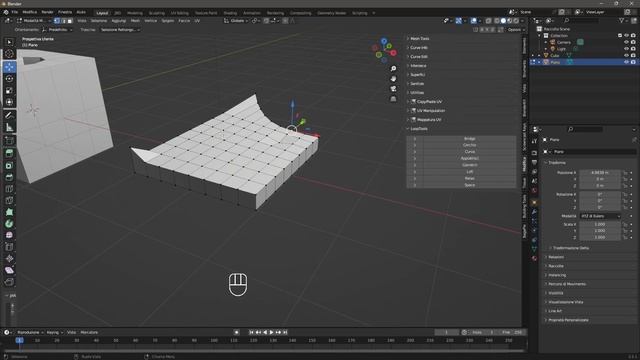Click the viewport zoom magnifier icon

[x=393, y=69]
